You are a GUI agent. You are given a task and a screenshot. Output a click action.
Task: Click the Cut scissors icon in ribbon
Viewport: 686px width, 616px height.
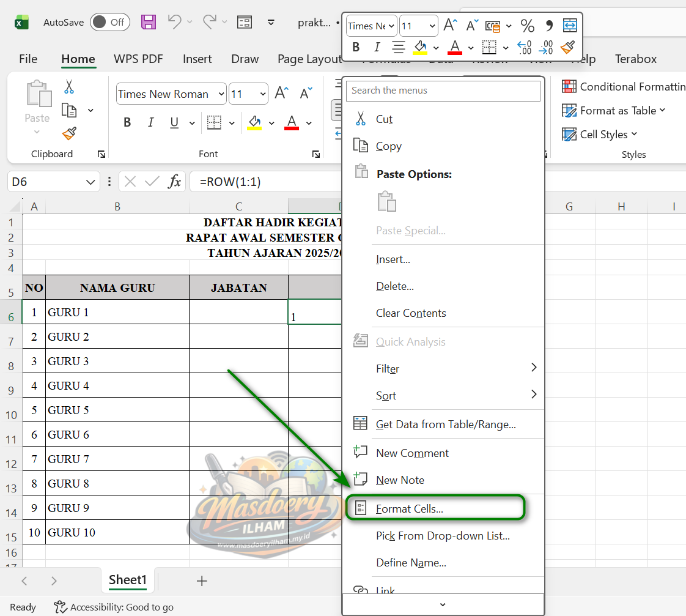69,87
